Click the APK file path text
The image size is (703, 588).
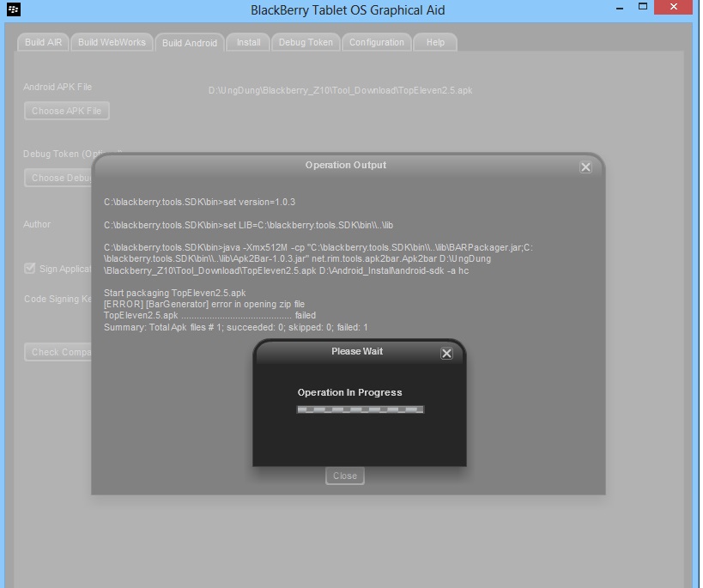point(340,90)
